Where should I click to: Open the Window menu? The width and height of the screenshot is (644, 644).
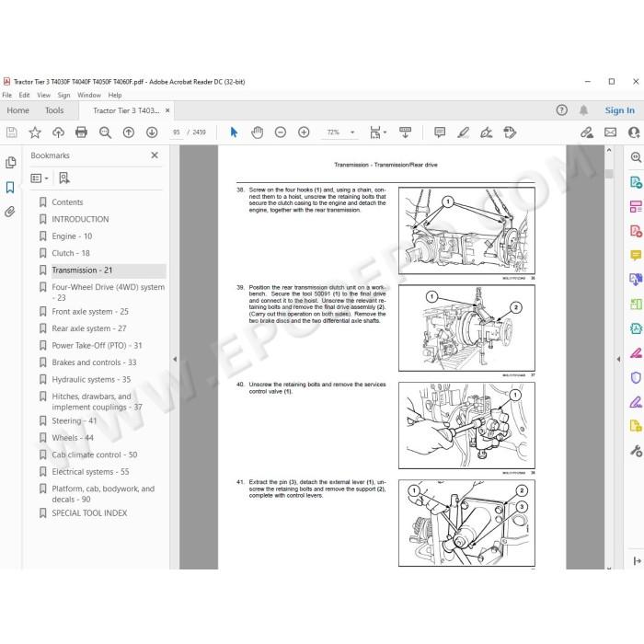[89, 95]
